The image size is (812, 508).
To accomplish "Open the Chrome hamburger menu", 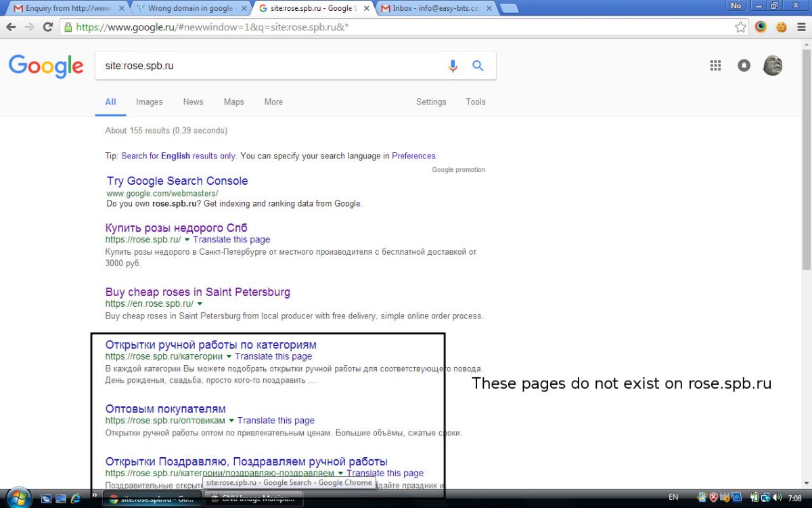I will point(801,27).
